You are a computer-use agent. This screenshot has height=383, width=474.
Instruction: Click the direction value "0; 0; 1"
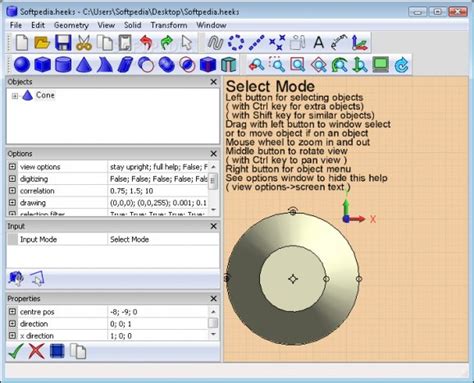[121, 324]
